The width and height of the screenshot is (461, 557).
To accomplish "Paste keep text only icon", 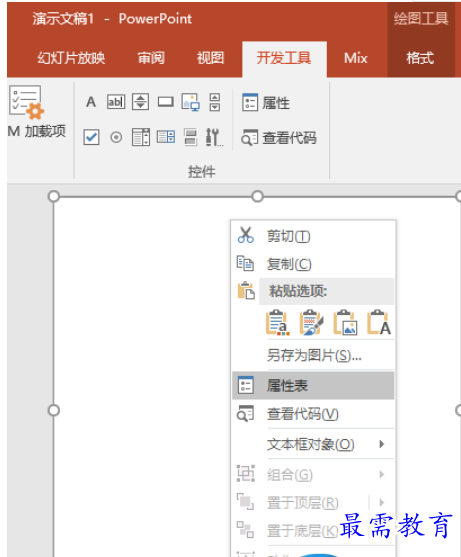I will click(x=379, y=323).
